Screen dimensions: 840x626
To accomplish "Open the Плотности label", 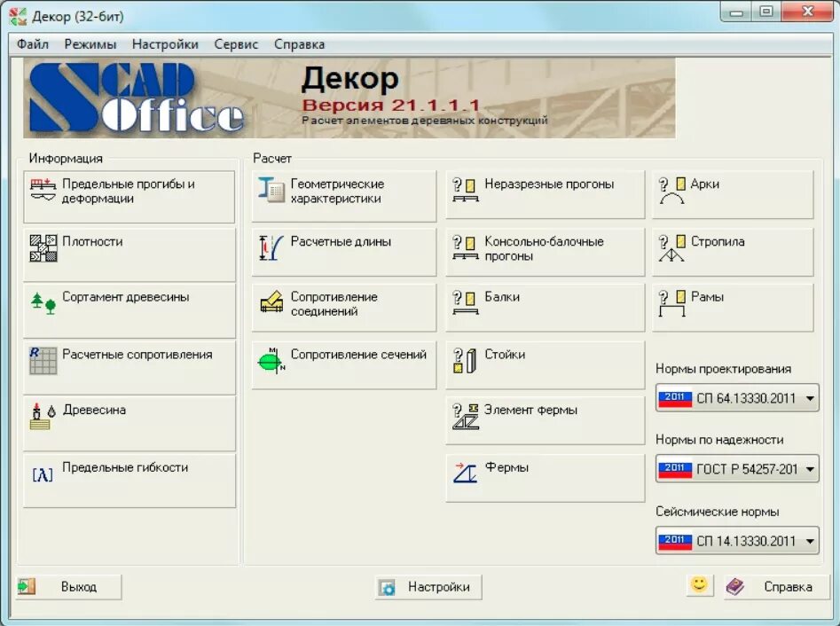I will click(x=92, y=241).
